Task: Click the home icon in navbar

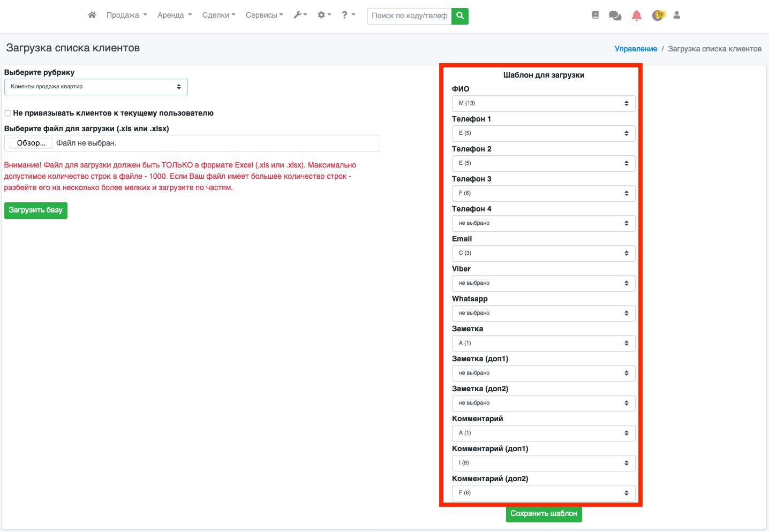Action: click(92, 15)
